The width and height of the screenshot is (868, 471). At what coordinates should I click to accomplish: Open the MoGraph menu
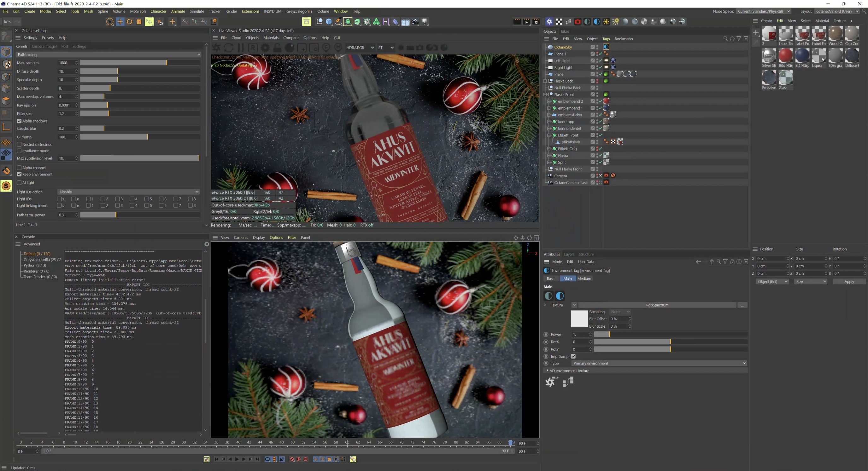tap(138, 11)
